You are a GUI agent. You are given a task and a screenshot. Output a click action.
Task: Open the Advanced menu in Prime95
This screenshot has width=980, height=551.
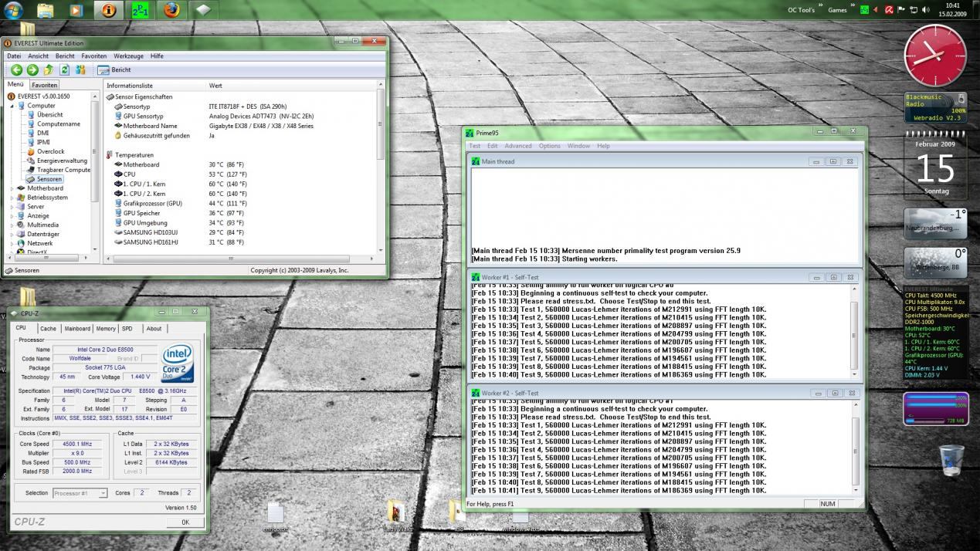pos(518,146)
